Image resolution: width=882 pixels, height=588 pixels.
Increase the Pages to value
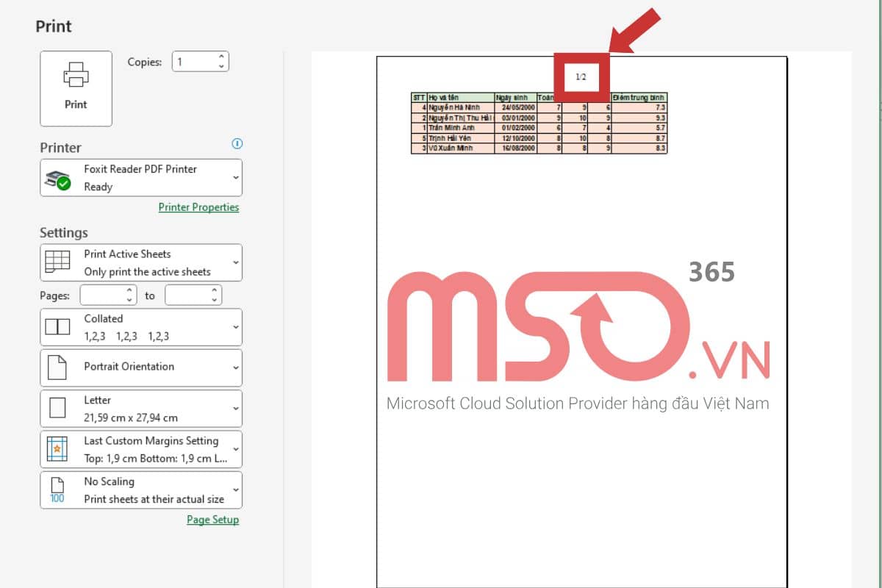coord(215,290)
